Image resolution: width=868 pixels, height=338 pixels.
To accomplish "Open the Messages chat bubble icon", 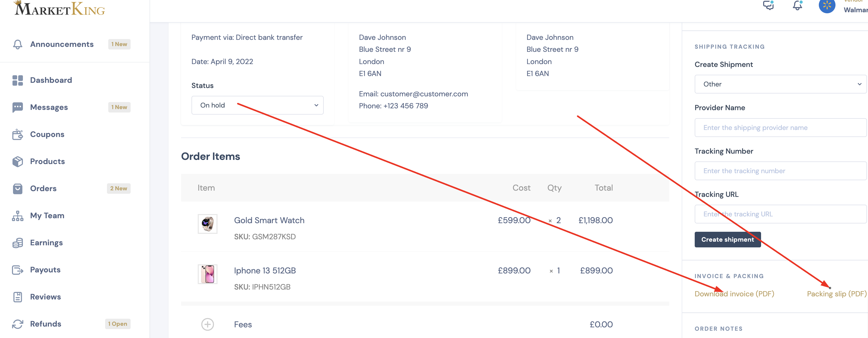I will pos(17,107).
